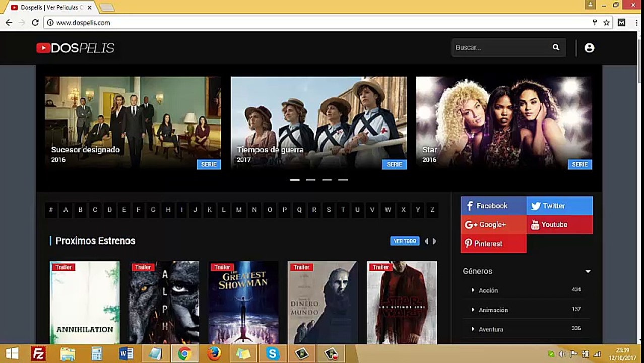Select first slider page indicator

click(x=295, y=180)
